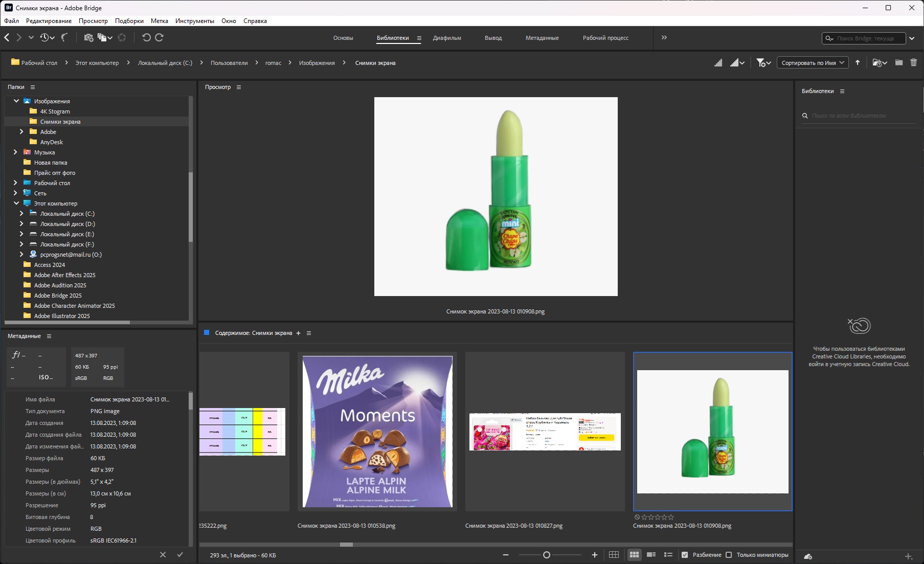
Task: Lock the thumbnail grid icon
Action: point(614,555)
